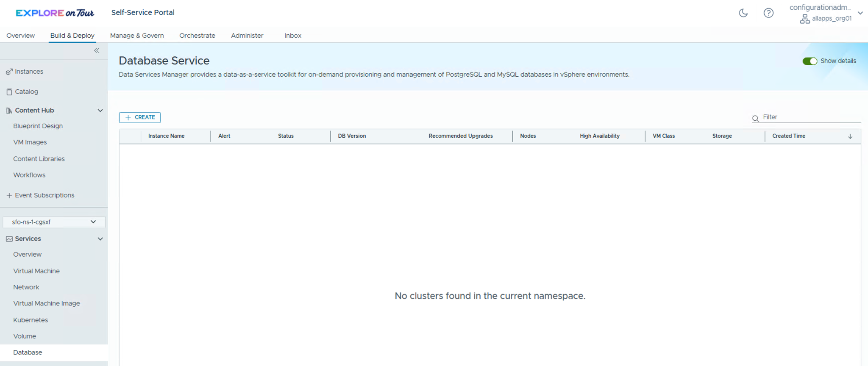Image resolution: width=868 pixels, height=366 pixels.
Task: Collapse the Content Hub section chevron
Action: coord(100,111)
